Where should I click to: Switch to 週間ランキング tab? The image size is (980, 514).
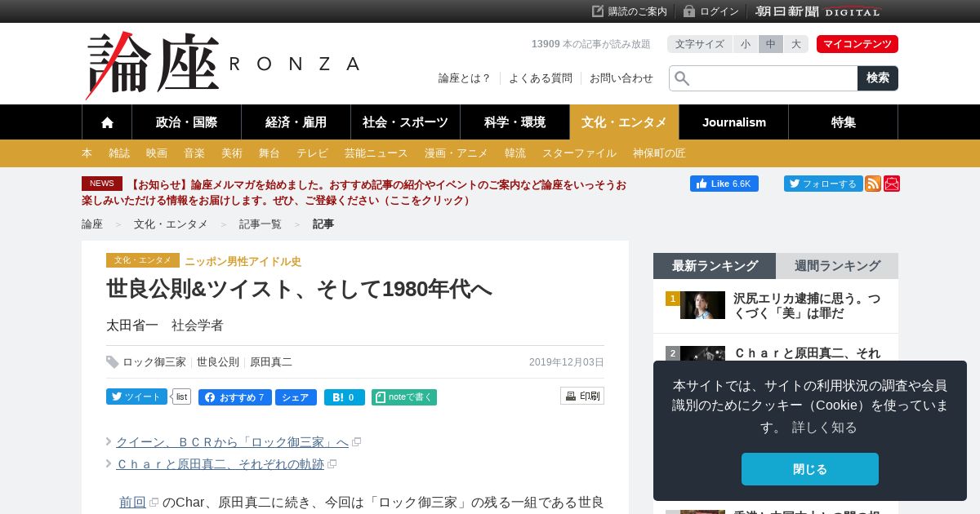pos(837,266)
